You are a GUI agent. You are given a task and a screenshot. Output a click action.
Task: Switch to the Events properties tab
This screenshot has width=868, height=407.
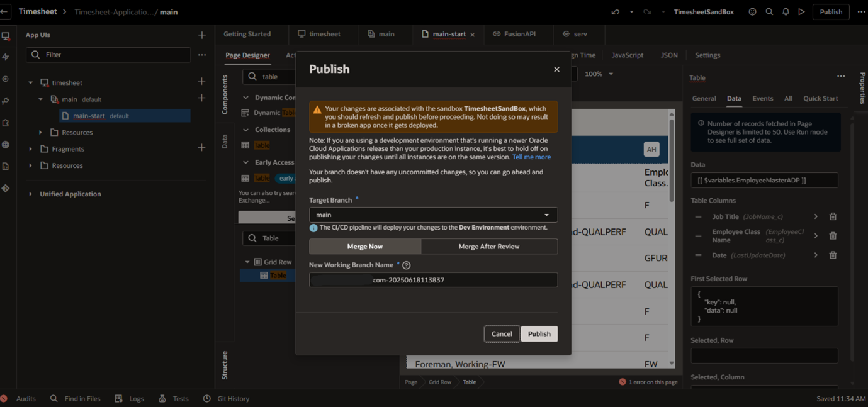pyautogui.click(x=762, y=98)
